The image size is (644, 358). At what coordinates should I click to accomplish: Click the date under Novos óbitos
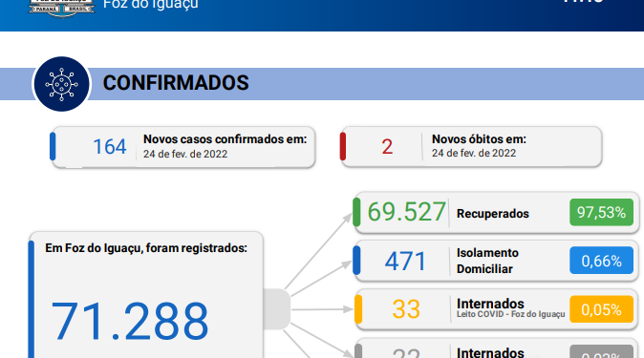point(474,153)
